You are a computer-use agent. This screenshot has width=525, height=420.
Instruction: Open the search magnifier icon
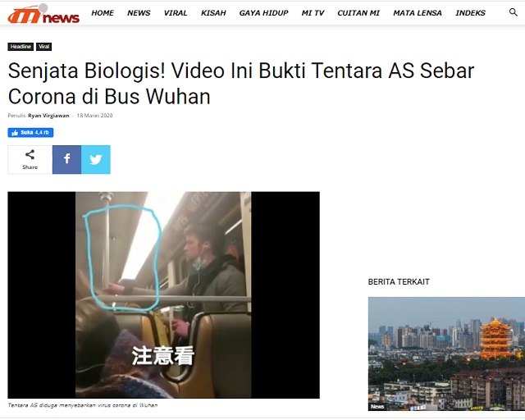[x=513, y=12]
